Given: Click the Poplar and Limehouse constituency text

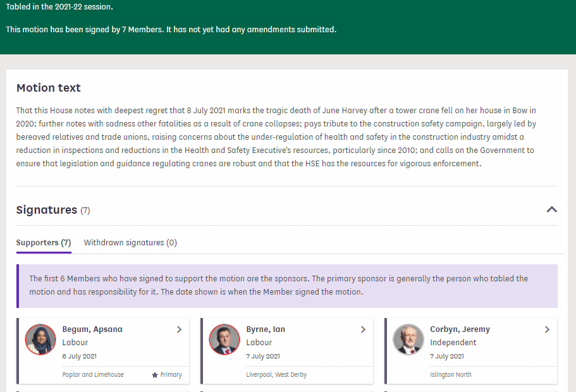Looking at the screenshot, I should coord(93,375).
